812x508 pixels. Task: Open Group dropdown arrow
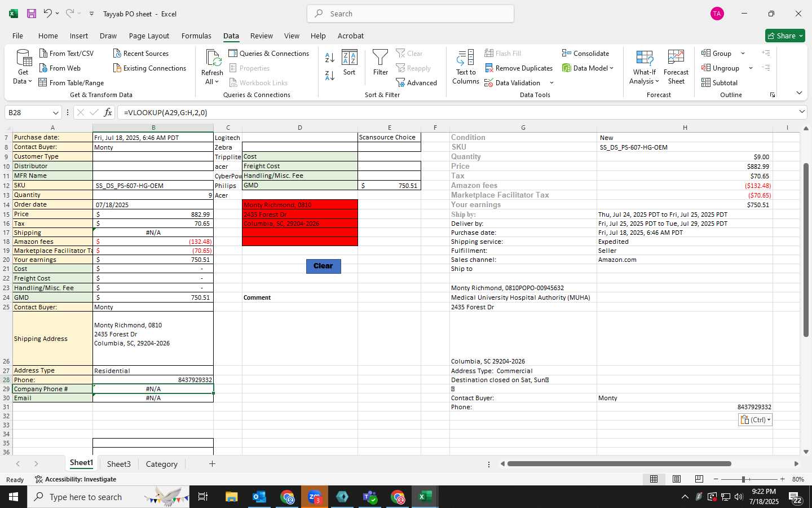[x=743, y=54]
